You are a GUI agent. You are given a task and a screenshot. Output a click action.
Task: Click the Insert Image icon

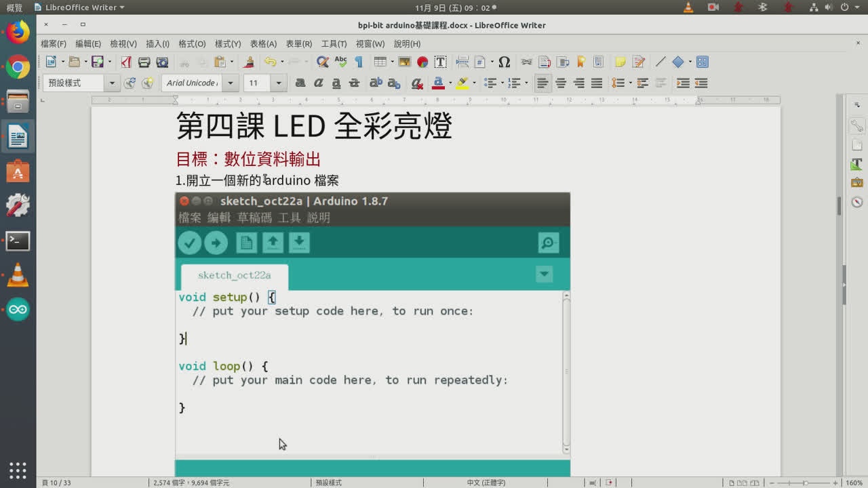click(x=405, y=62)
